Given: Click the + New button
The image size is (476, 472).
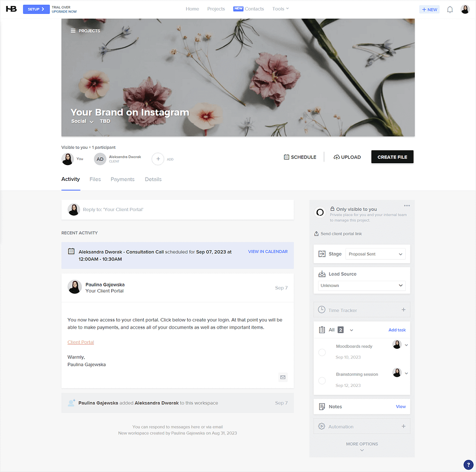Looking at the screenshot, I should click(429, 9).
